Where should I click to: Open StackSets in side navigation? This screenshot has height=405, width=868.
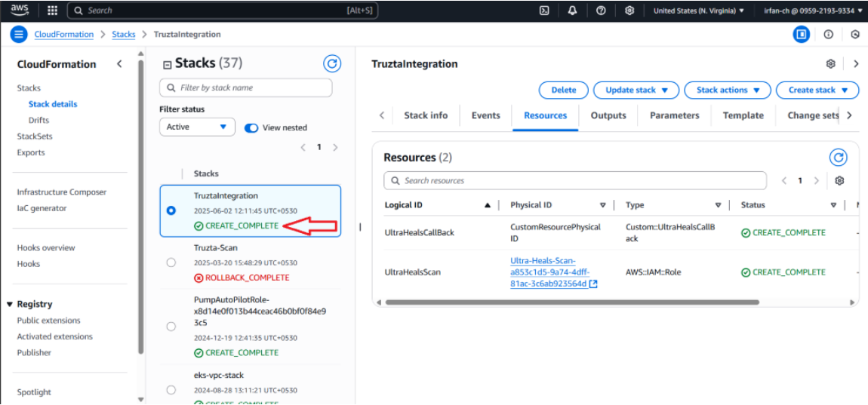35,136
